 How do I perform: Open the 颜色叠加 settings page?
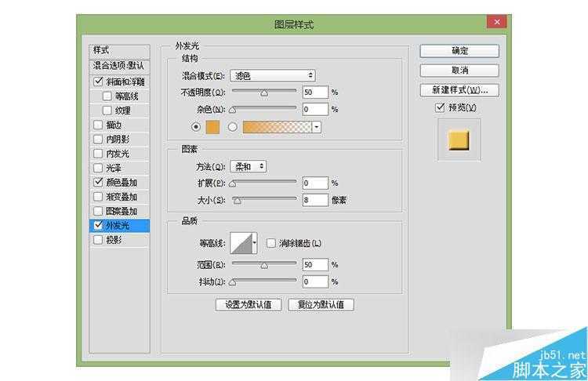point(122,182)
